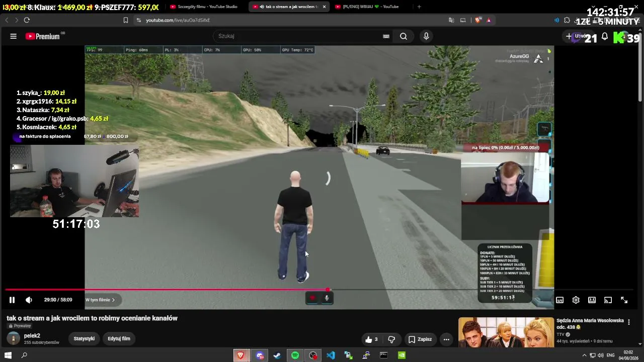Open Visual Studio Code from taskbar
Viewport: 644px width, 362px height.
pos(331,355)
